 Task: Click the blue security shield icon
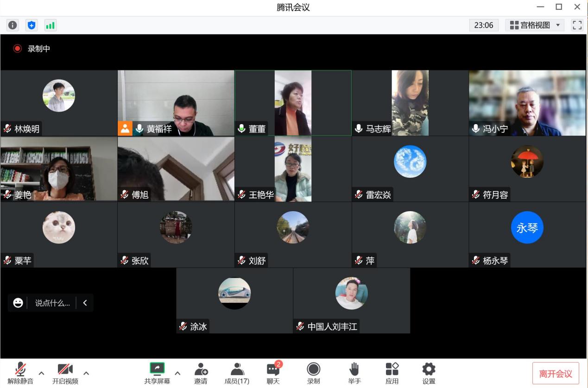coord(32,25)
